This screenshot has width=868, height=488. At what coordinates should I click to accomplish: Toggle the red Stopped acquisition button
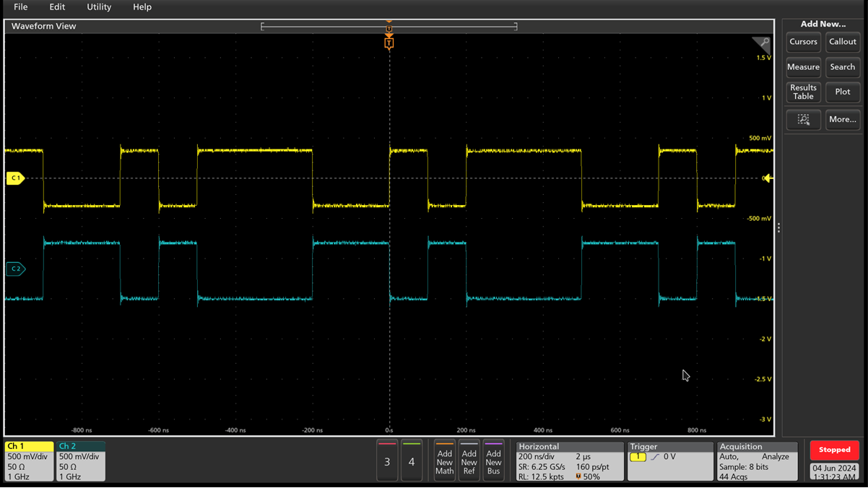(x=834, y=450)
